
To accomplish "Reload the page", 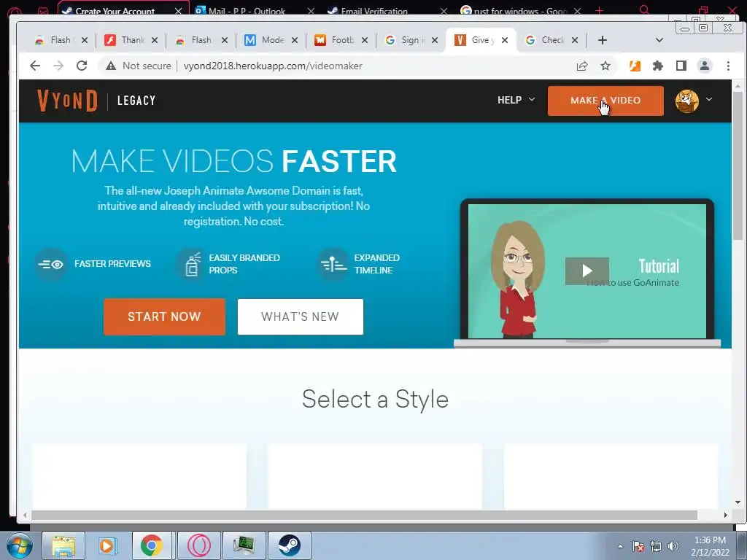I will coord(82,66).
